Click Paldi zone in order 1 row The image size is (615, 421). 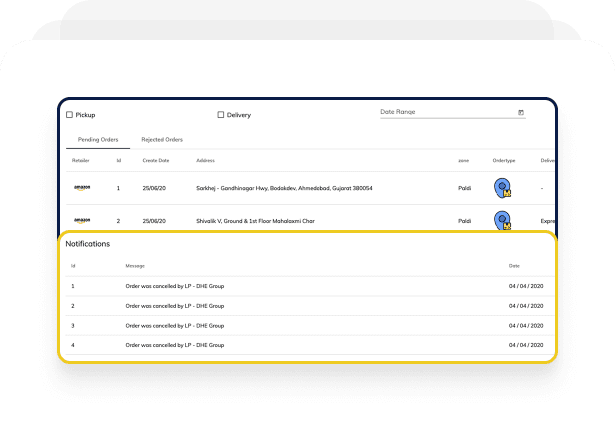[x=465, y=188]
